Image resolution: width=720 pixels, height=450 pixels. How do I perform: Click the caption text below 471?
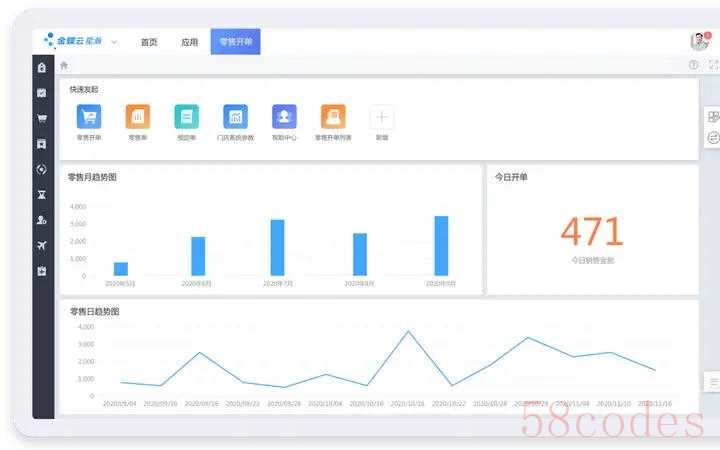pyautogui.click(x=592, y=260)
